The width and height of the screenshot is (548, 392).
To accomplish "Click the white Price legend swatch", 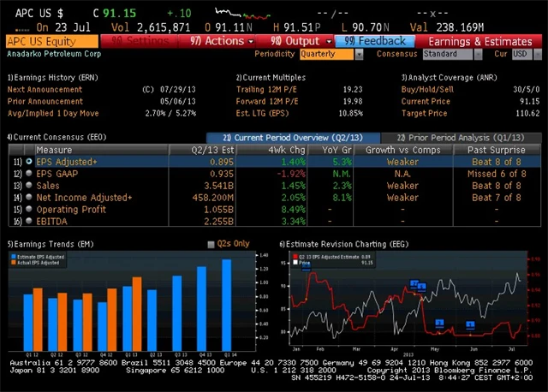I will point(296,262).
